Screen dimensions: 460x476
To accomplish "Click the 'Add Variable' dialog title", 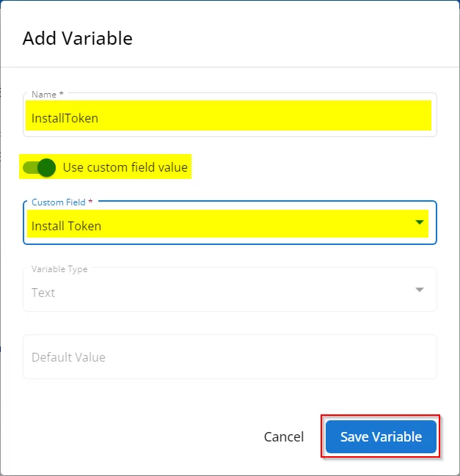I will [x=78, y=38].
